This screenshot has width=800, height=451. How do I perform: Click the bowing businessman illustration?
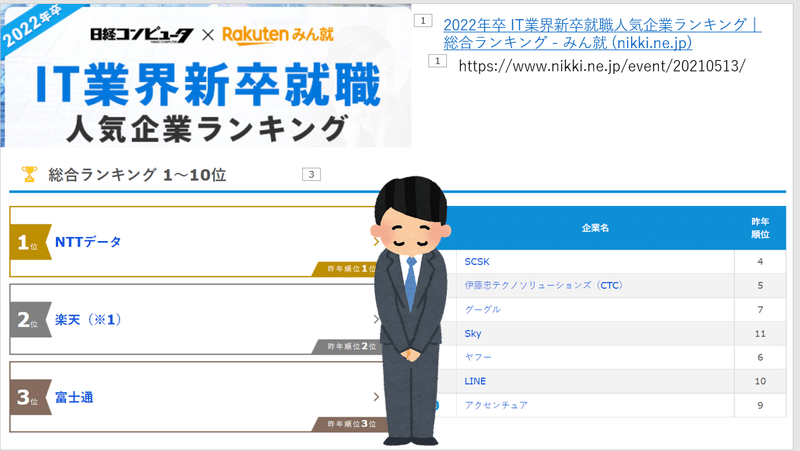tap(411, 311)
